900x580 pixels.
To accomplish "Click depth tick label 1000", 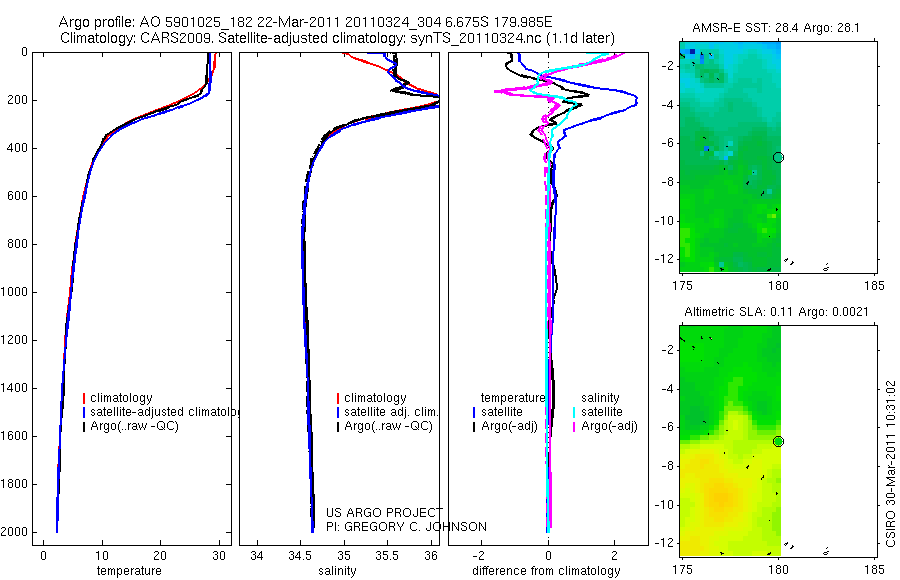I will point(14,292).
